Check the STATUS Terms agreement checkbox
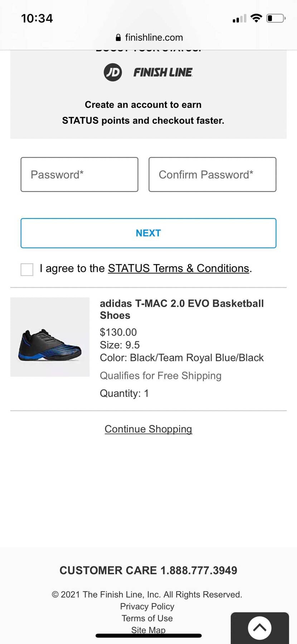This screenshot has height=644, width=297. point(27,269)
